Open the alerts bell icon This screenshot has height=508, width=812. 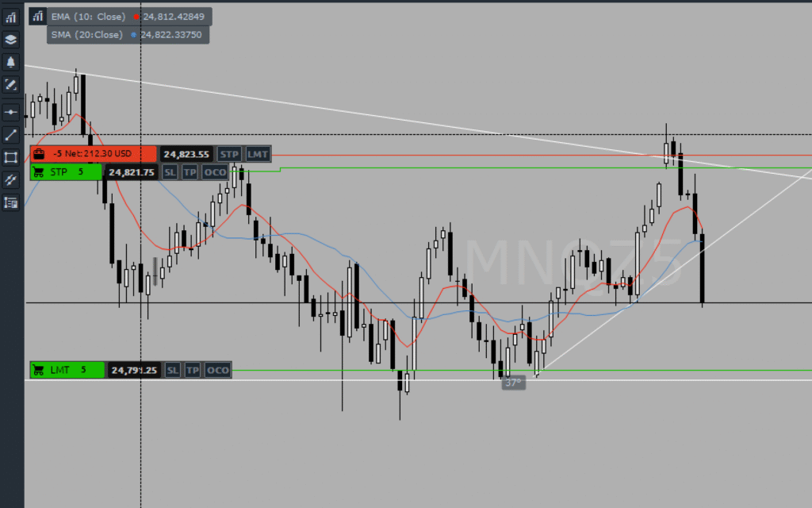pyautogui.click(x=11, y=62)
